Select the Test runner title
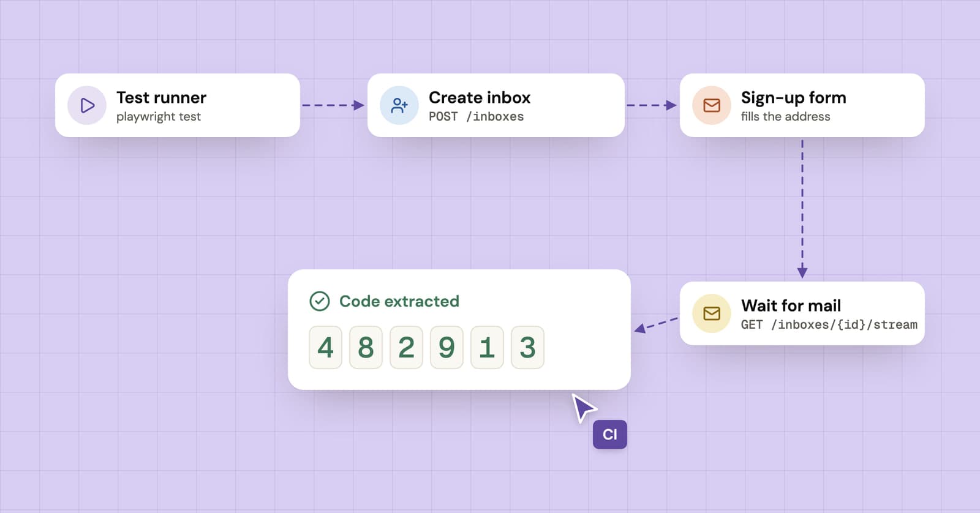 [162, 97]
